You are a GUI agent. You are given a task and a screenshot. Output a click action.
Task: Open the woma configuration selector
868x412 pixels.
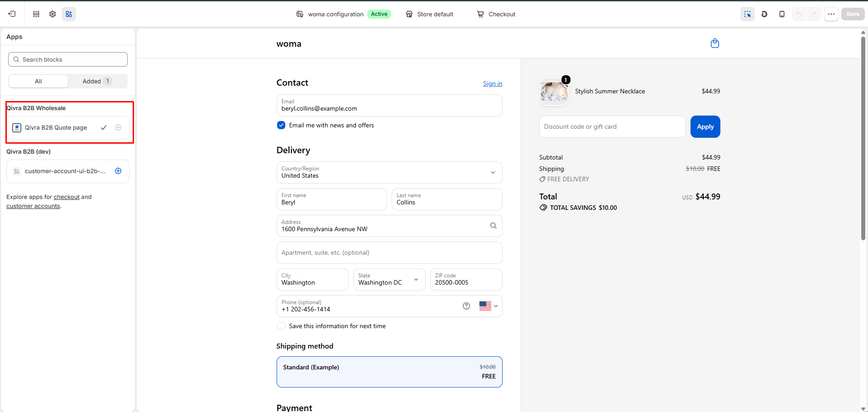click(x=344, y=14)
